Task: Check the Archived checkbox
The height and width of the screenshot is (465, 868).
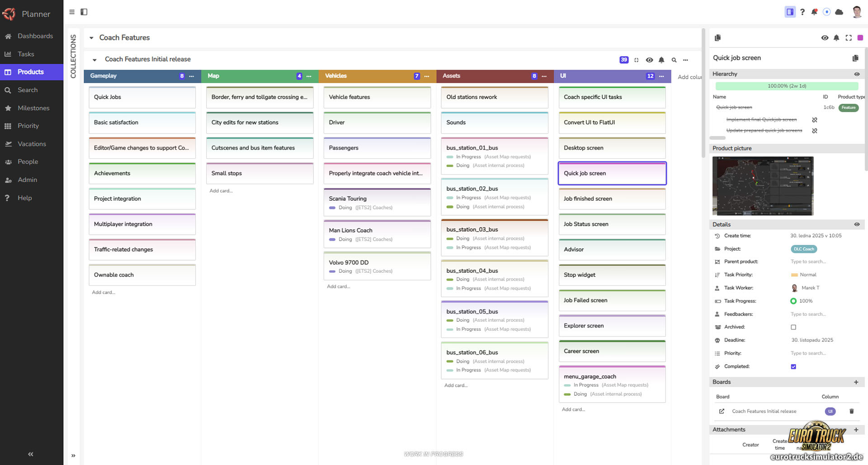Action: tap(793, 327)
